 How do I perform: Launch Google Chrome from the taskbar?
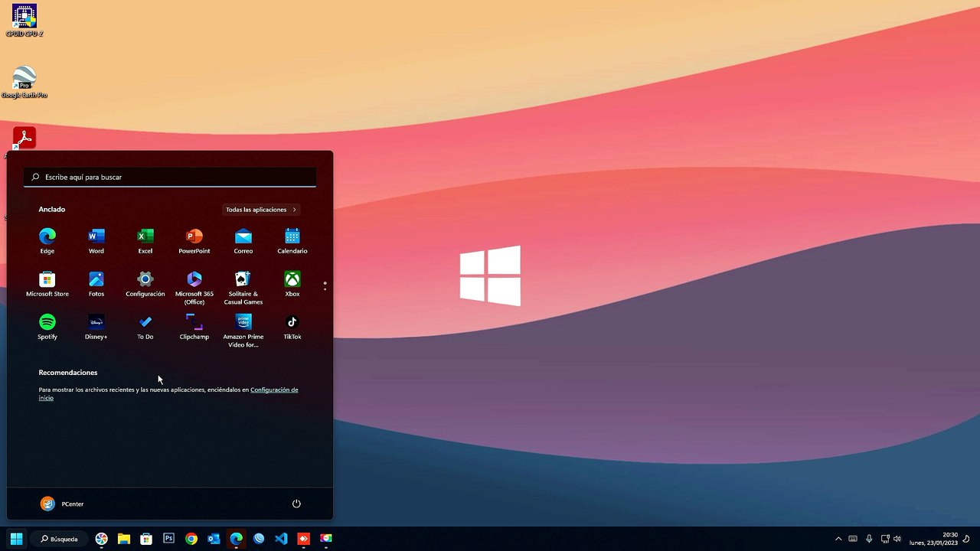(191, 539)
